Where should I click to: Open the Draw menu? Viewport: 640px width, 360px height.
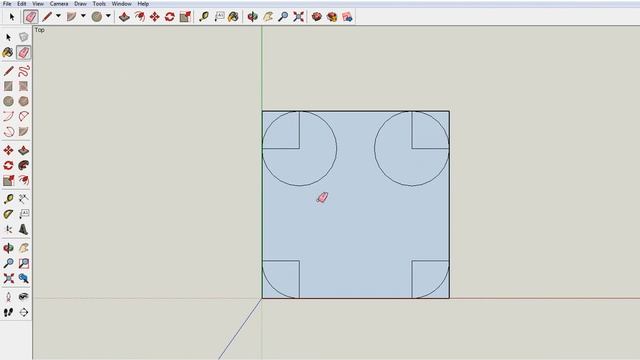[x=80, y=4]
